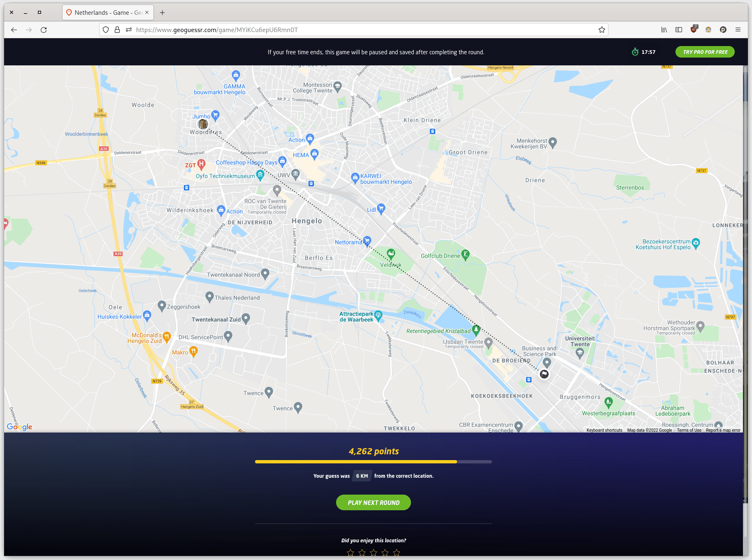Rate the location five stars
Viewport: 752px width, 560px height.
click(397, 553)
